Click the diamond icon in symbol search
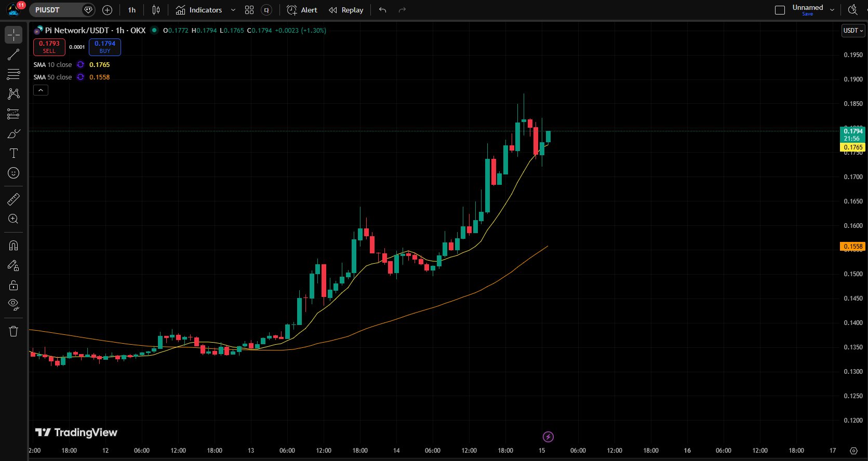This screenshot has height=461, width=868. (88, 10)
